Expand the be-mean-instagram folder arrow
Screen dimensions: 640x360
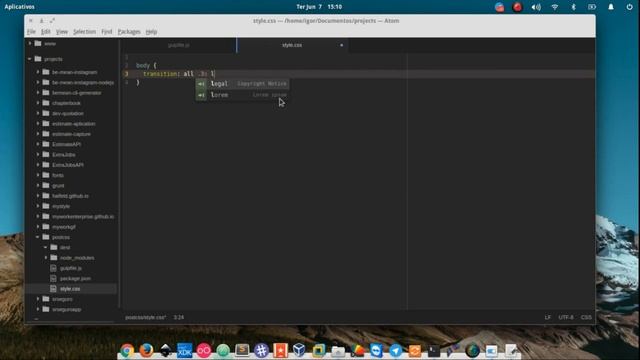(x=38, y=72)
